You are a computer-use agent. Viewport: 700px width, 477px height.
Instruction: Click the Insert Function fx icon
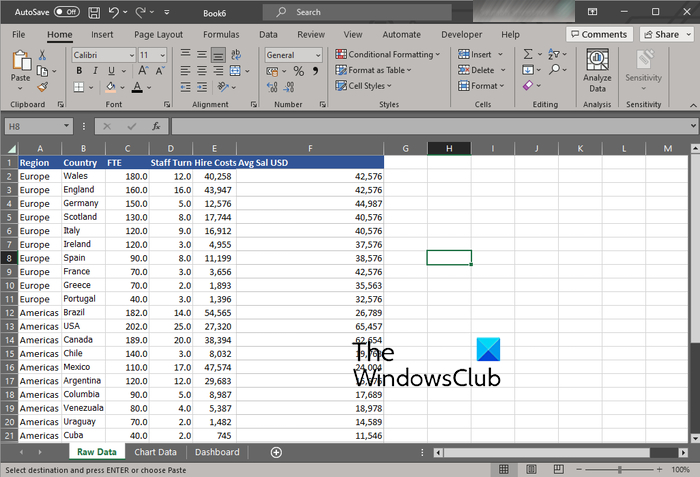(156, 126)
